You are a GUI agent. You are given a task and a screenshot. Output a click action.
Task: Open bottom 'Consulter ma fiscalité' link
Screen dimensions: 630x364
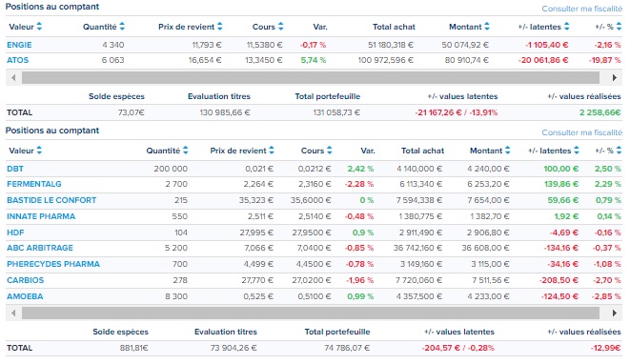point(581,132)
